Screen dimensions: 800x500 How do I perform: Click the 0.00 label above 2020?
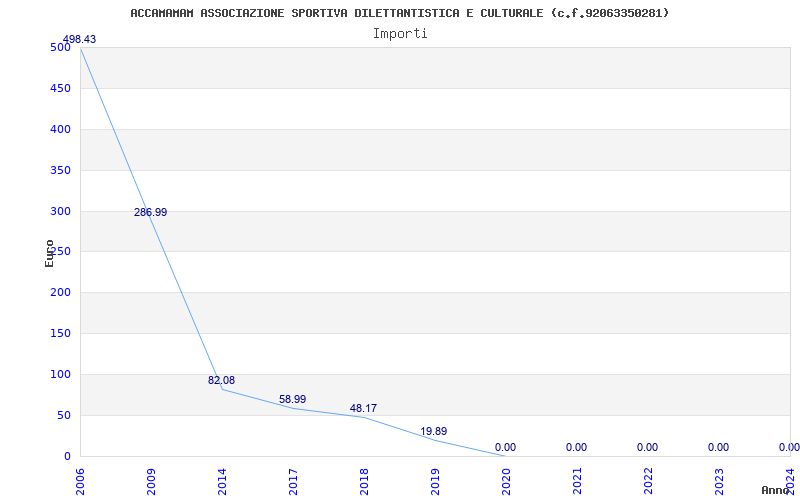pos(505,447)
